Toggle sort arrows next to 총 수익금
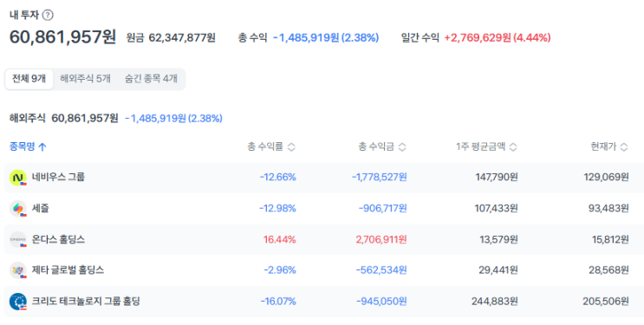 (402, 147)
